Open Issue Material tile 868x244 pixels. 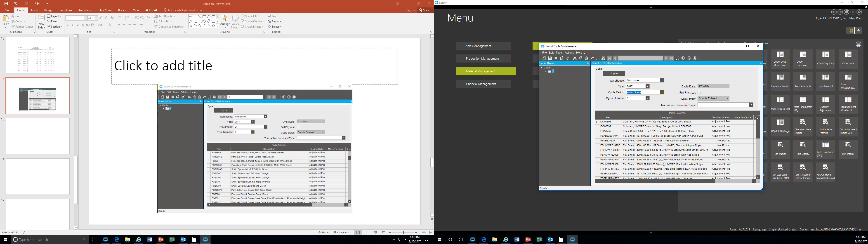point(826,81)
